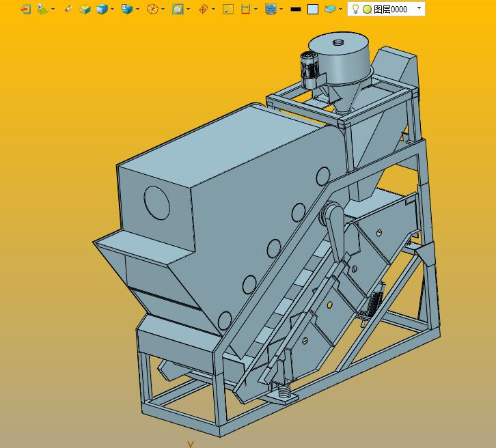Click the blue solid cube icon

[x=102, y=9]
